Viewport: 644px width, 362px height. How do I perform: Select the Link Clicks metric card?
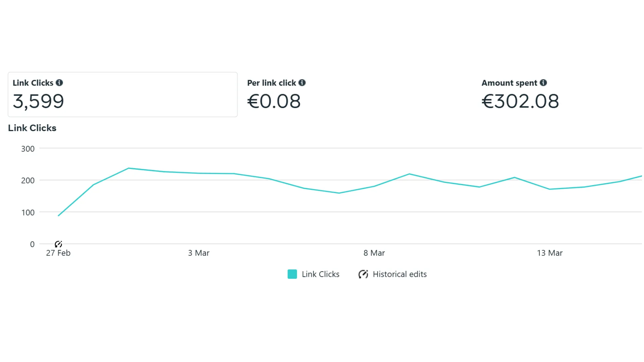tap(123, 95)
